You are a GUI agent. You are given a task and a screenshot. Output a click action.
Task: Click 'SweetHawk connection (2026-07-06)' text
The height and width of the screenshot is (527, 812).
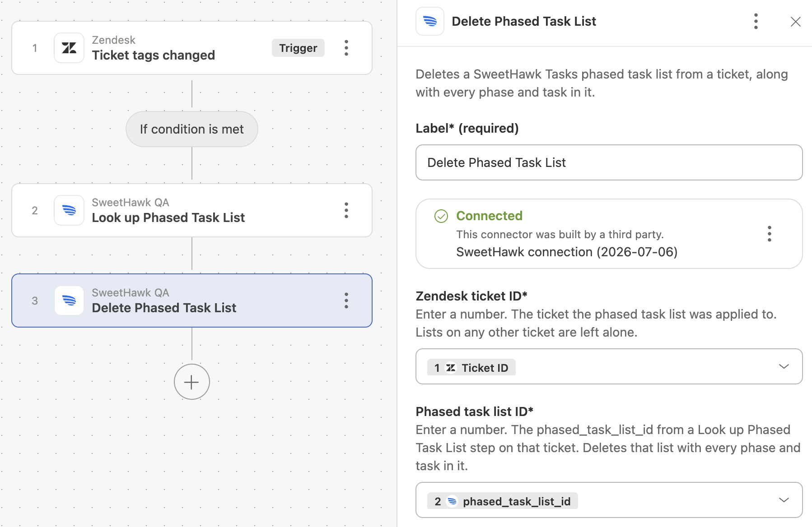pos(567,252)
